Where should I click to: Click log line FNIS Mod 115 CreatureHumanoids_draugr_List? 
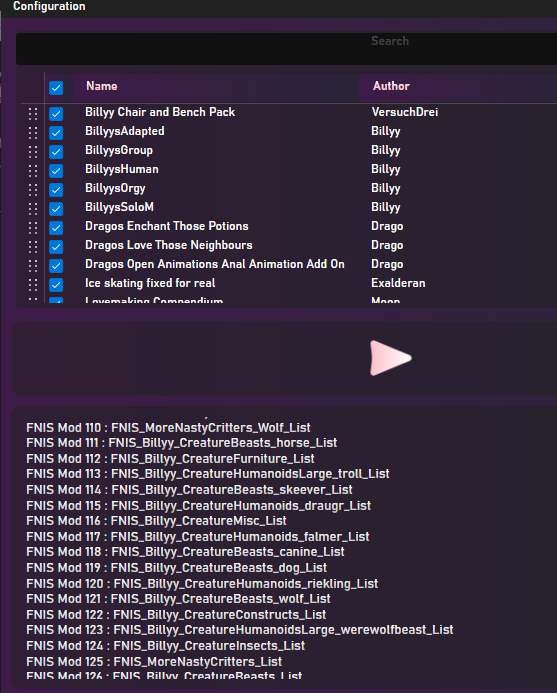(198, 506)
